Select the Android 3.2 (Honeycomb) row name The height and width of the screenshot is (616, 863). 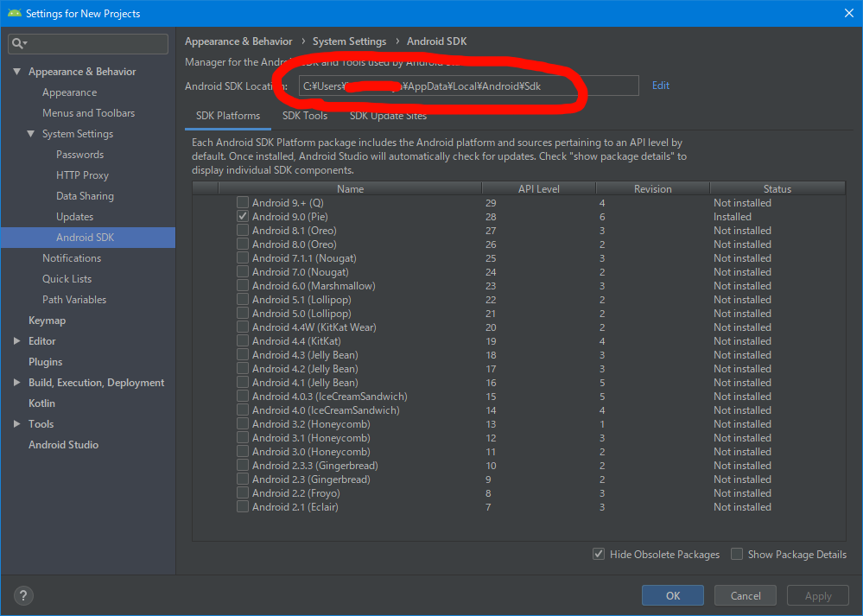[311, 424]
